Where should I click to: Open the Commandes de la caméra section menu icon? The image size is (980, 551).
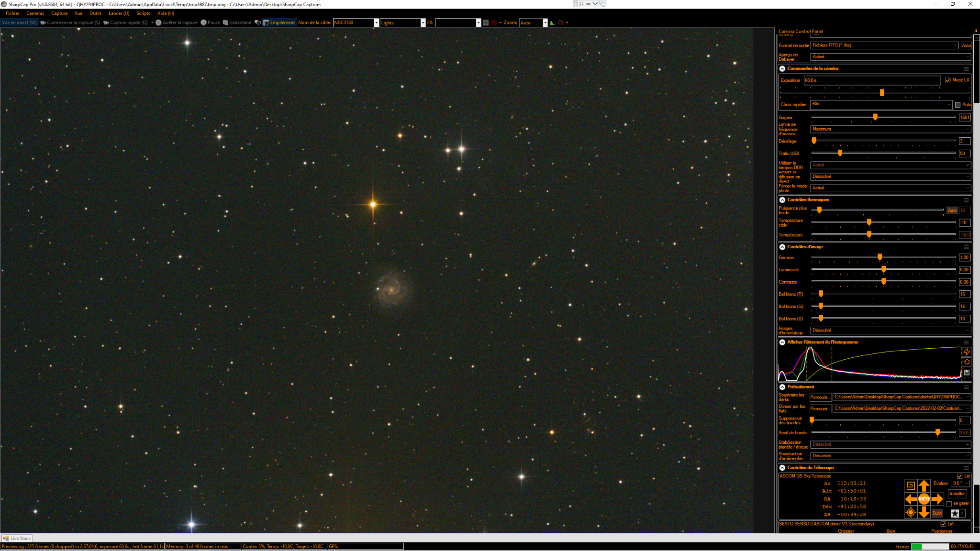(966, 69)
